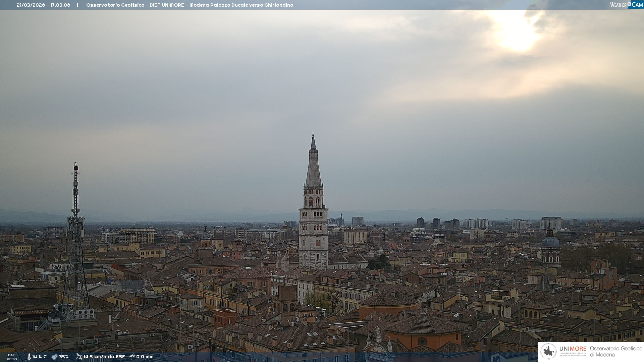The width and height of the screenshot is (644, 362).
Task: Click the rain umbrella precipitation icon
Action: [132, 357]
